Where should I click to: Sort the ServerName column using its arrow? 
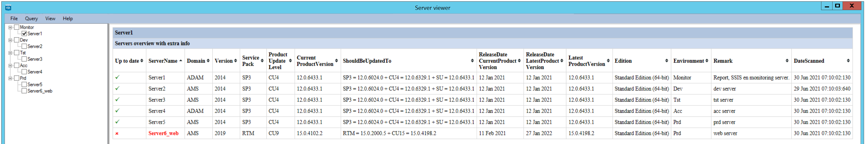[181, 61]
